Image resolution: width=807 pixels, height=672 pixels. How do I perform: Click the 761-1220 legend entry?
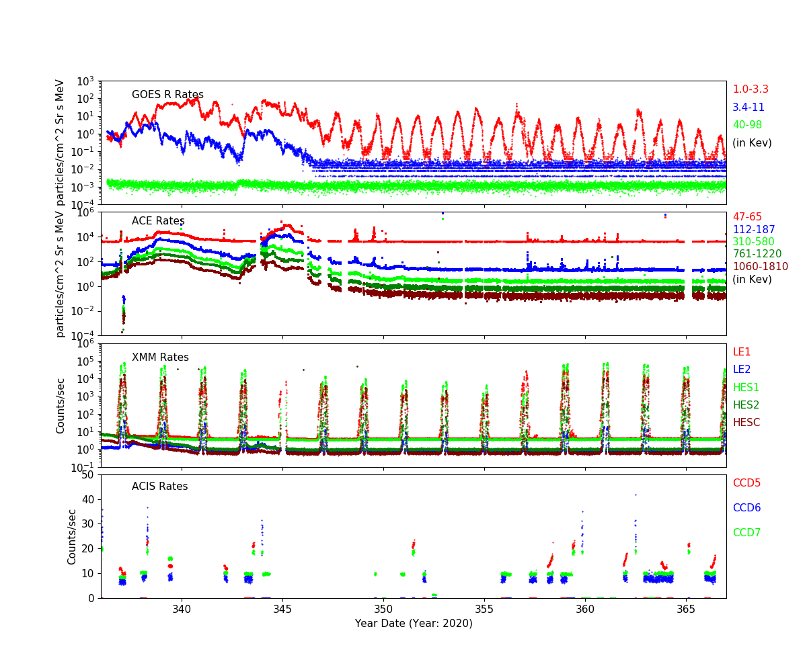coord(757,254)
